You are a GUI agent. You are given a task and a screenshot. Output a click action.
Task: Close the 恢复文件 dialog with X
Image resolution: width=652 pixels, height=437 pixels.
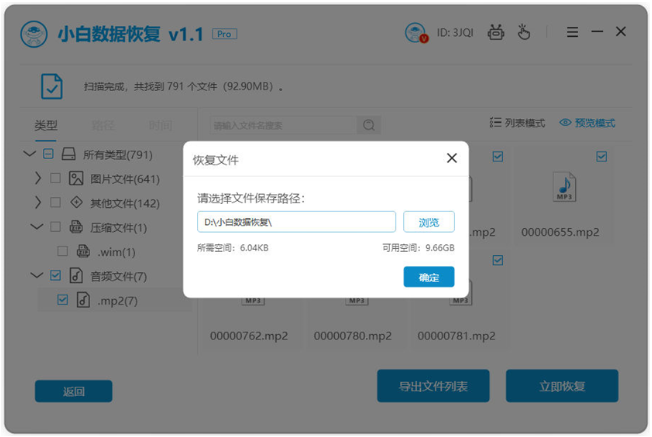tap(452, 158)
